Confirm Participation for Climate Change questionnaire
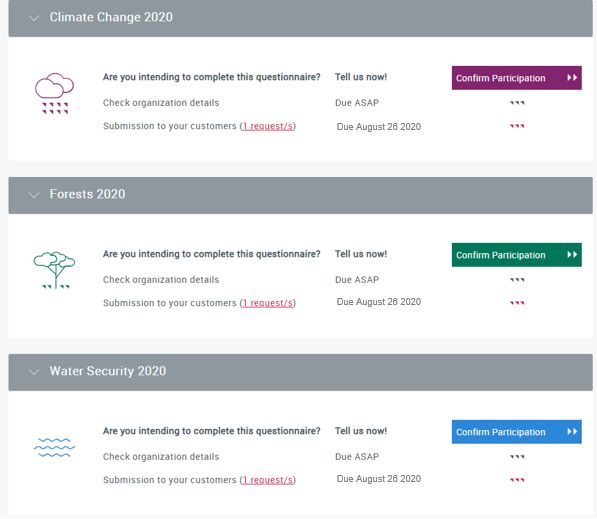The height and width of the screenshot is (519, 597). tap(517, 78)
